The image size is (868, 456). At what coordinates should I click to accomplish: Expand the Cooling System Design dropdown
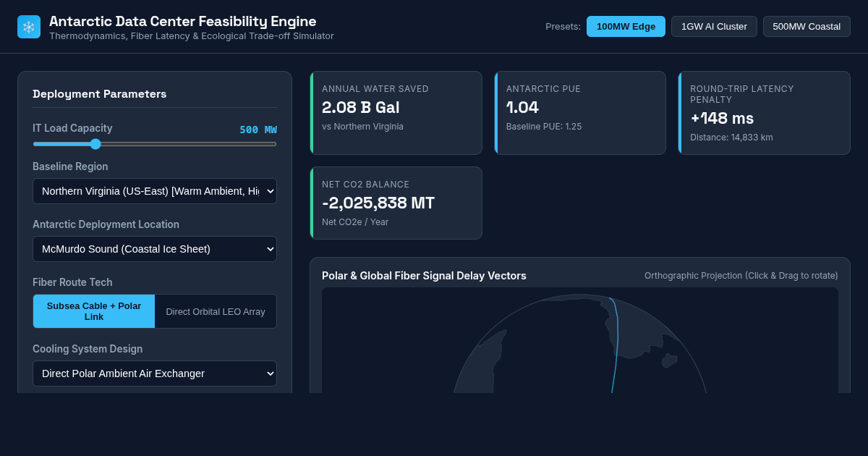pyautogui.click(x=155, y=373)
